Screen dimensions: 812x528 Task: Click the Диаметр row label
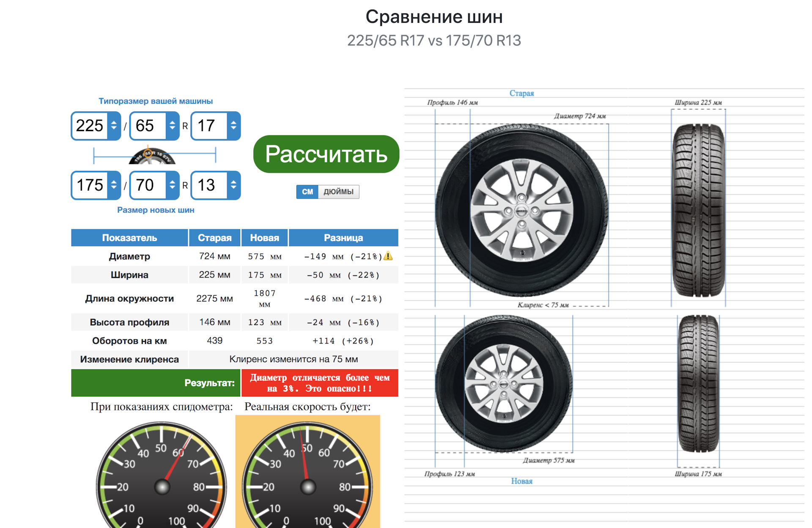click(129, 256)
